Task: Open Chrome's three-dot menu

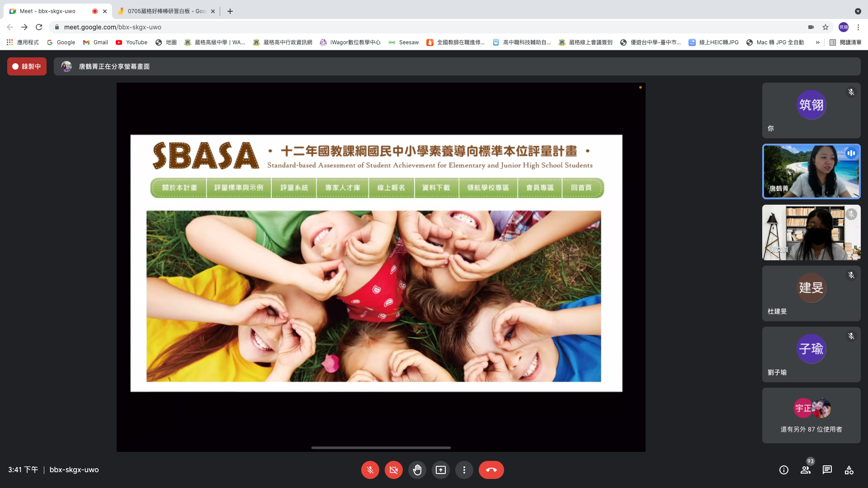Action: click(x=858, y=27)
